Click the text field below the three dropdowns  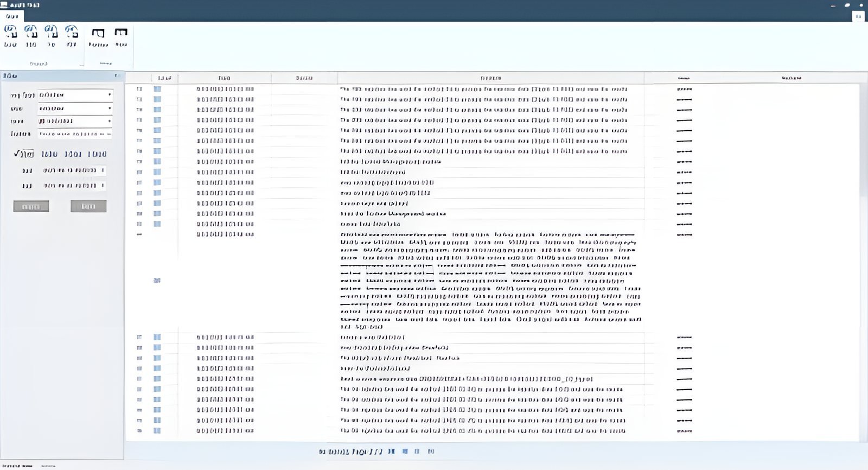[x=75, y=134]
